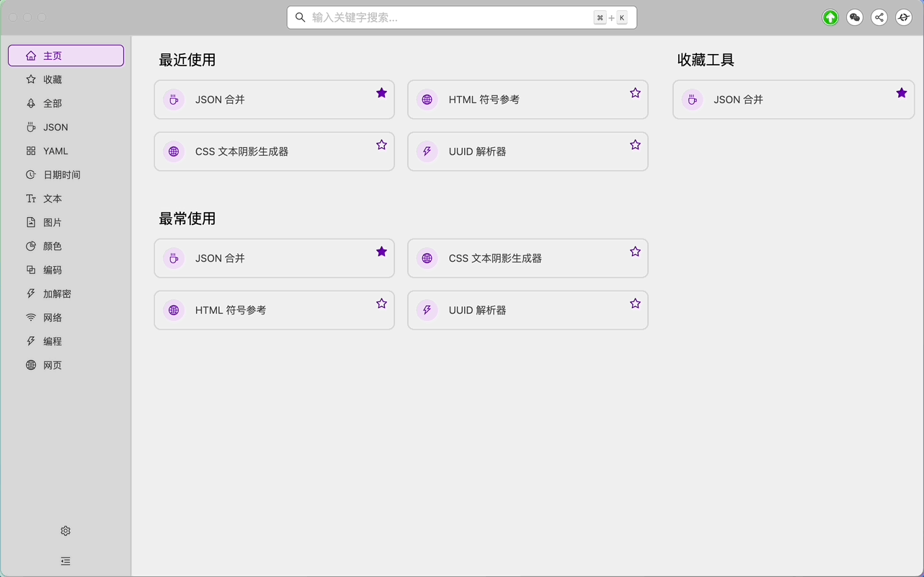Click the JSON 合并 cup icon under 收藏工具

tap(693, 100)
